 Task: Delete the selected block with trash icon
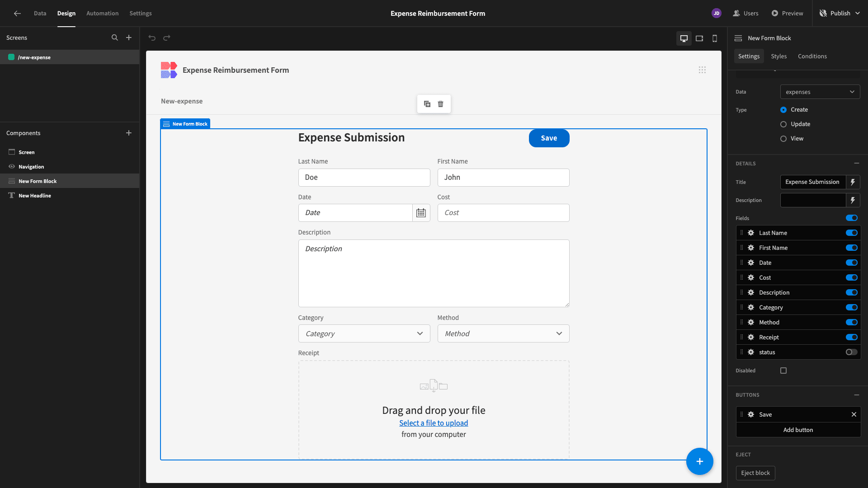[441, 104]
